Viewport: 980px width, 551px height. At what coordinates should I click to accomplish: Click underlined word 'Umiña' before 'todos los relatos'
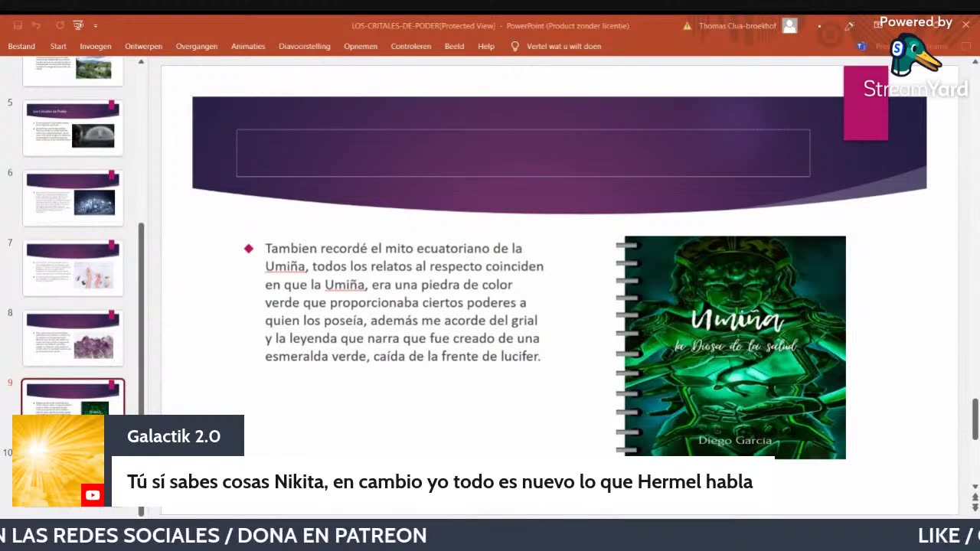click(286, 266)
